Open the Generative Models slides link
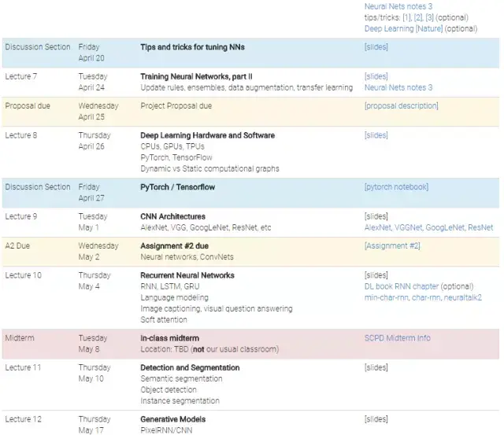Viewport: 504px width, 435px height. tap(376, 419)
